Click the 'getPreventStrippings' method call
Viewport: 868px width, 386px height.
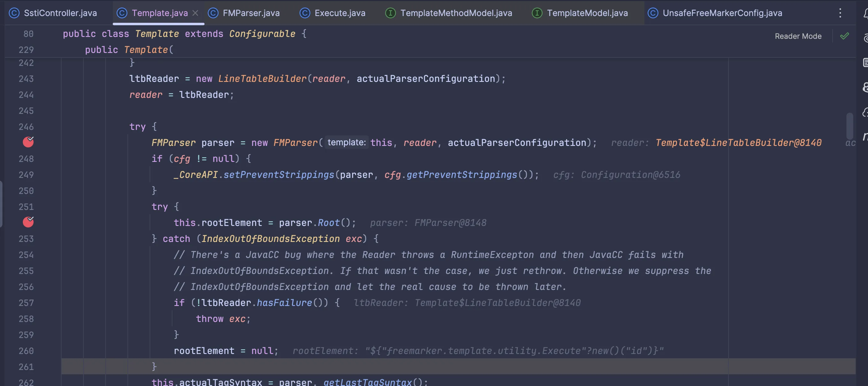[x=462, y=175]
